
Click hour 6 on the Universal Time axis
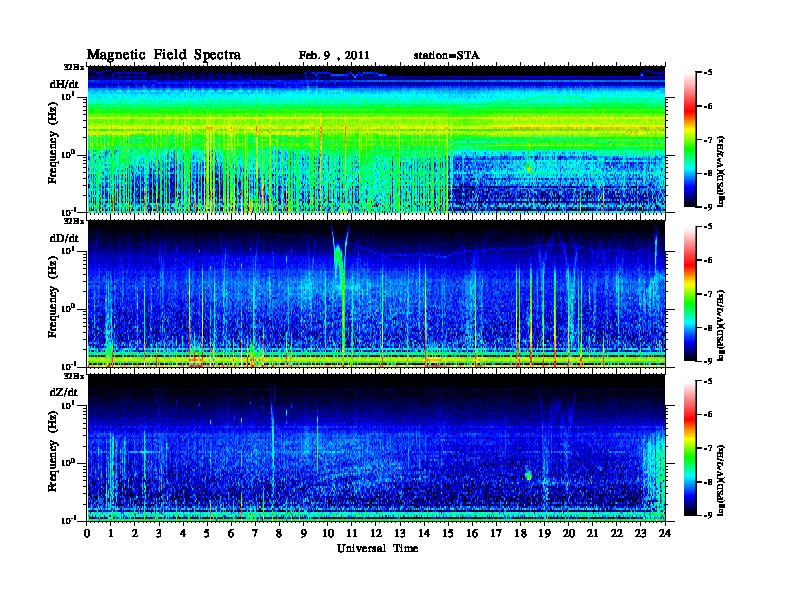point(231,534)
